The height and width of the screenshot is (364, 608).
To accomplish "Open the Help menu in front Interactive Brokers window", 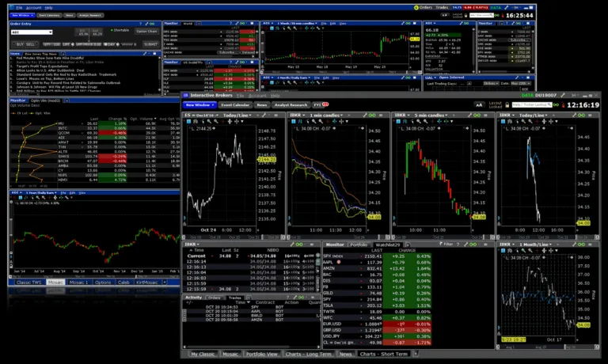I will point(275,96).
